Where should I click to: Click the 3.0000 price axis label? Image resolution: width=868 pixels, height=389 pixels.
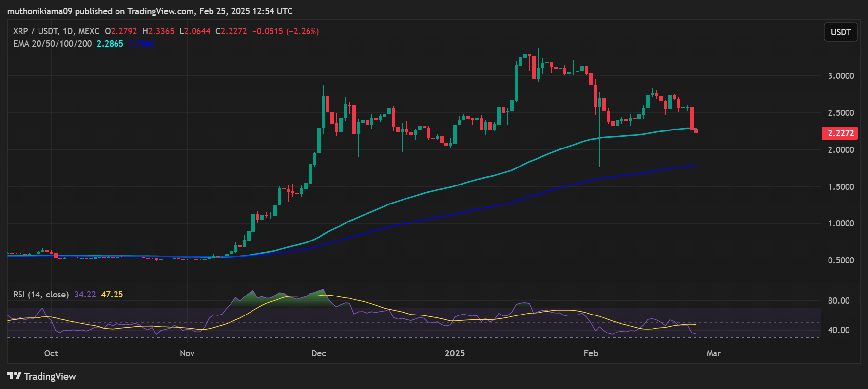click(x=841, y=76)
